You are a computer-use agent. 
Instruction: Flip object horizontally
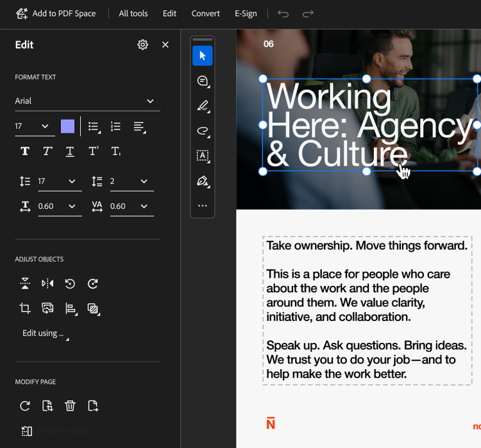pos(47,283)
